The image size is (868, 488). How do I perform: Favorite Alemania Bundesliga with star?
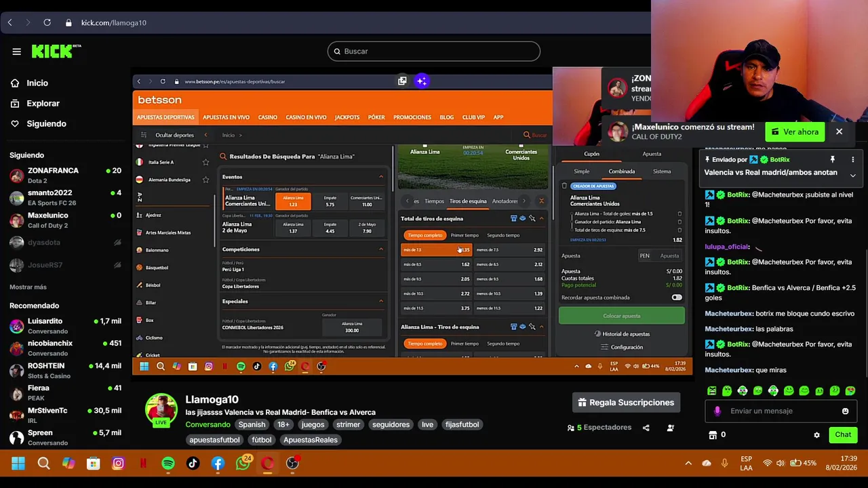tap(205, 180)
